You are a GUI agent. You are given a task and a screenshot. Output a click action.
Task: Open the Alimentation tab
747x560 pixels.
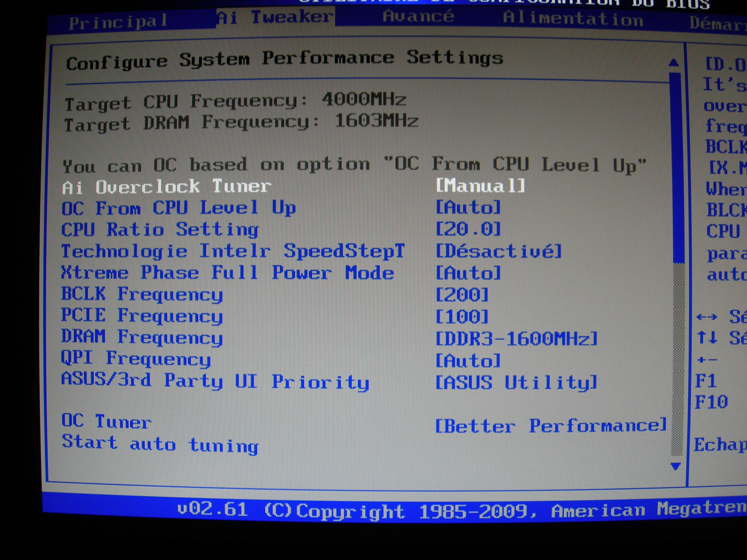[x=573, y=18]
